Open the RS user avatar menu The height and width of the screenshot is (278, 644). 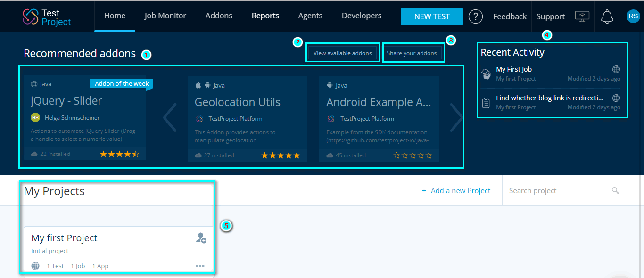[633, 16]
